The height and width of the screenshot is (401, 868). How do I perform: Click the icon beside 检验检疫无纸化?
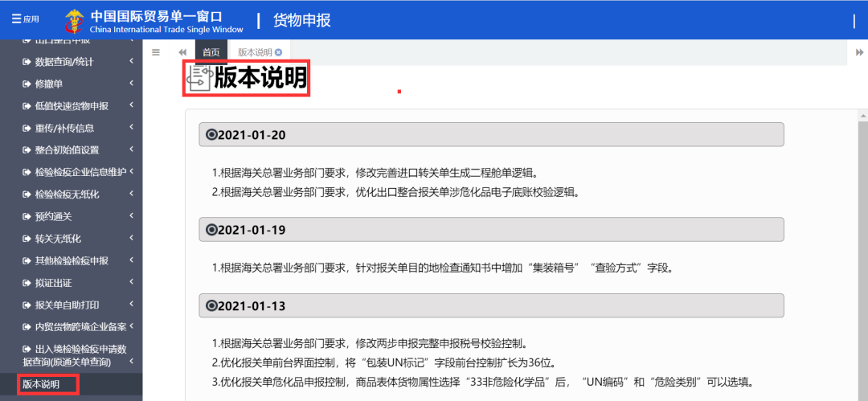pyautogui.click(x=26, y=194)
